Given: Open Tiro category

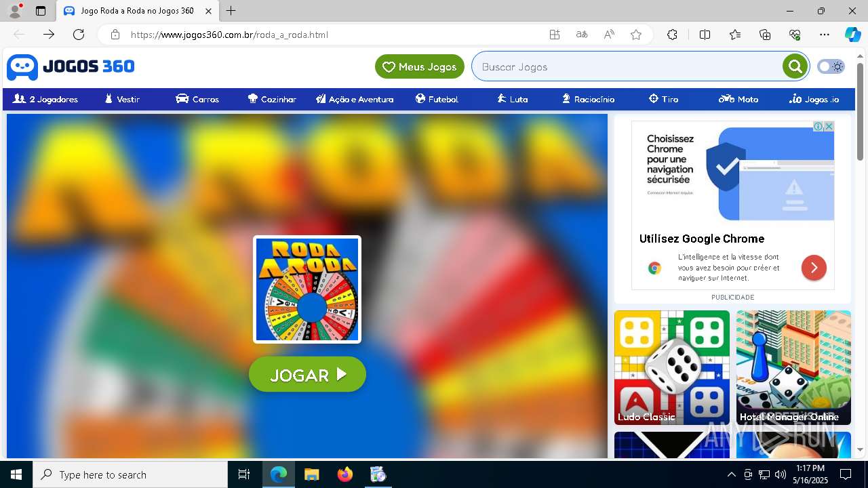Looking at the screenshot, I should [x=663, y=99].
